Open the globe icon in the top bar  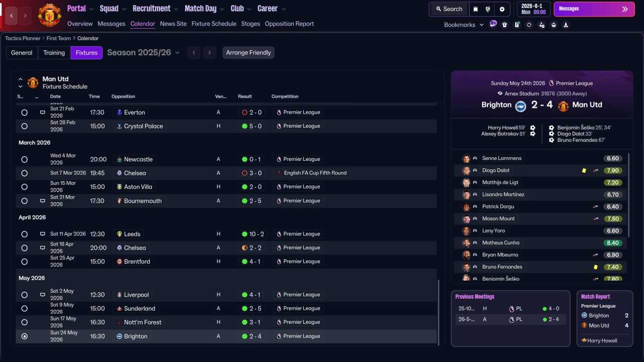click(x=488, y=9)
